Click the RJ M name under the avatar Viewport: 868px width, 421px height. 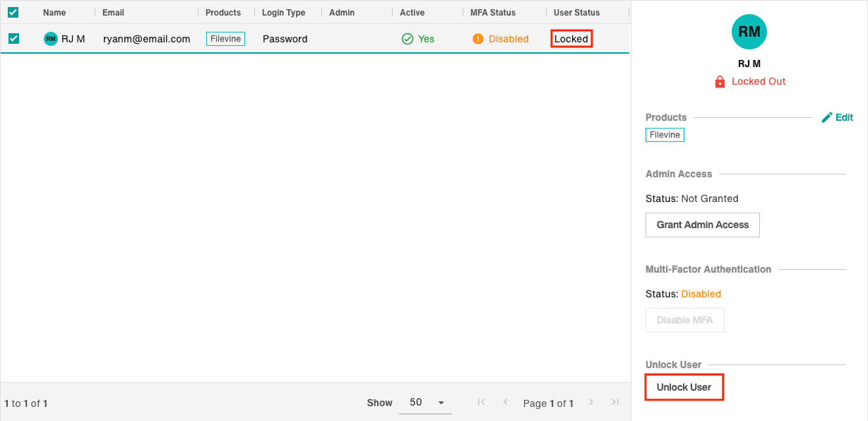click(749, 64)
